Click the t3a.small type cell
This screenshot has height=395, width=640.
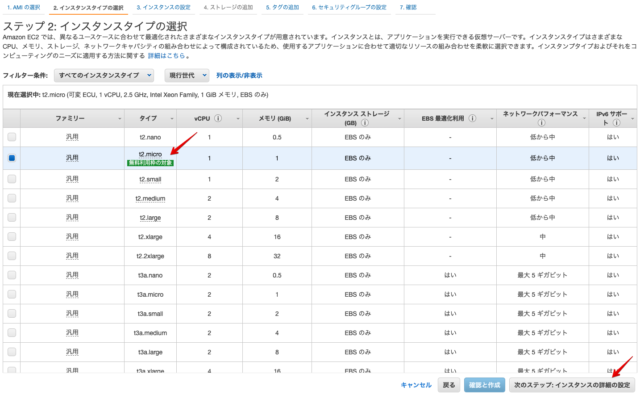[150, 313]
